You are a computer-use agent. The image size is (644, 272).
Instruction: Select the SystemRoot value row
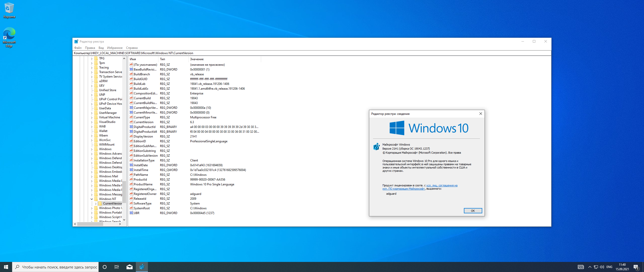(x=194, y=208)
